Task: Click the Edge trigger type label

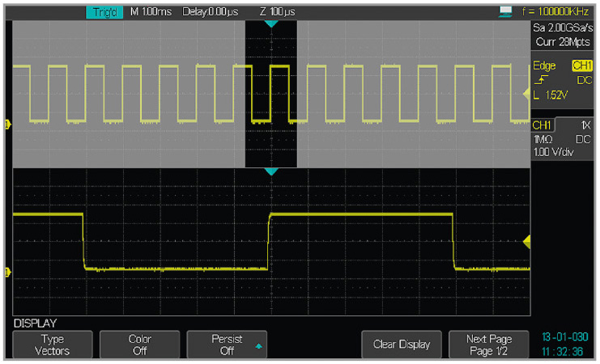Action: click(x=542, y=66)
